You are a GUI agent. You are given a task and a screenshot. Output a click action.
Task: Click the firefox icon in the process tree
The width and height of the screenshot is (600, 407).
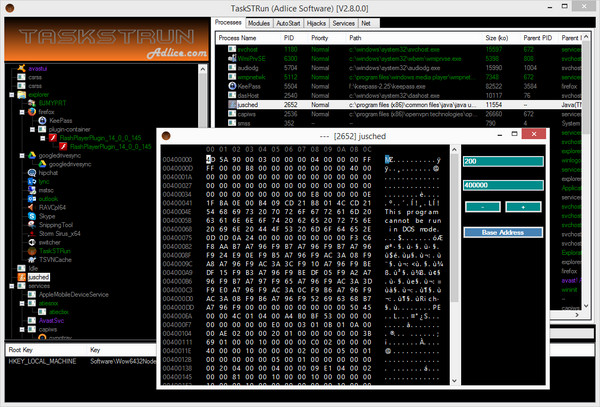[32, 112]
